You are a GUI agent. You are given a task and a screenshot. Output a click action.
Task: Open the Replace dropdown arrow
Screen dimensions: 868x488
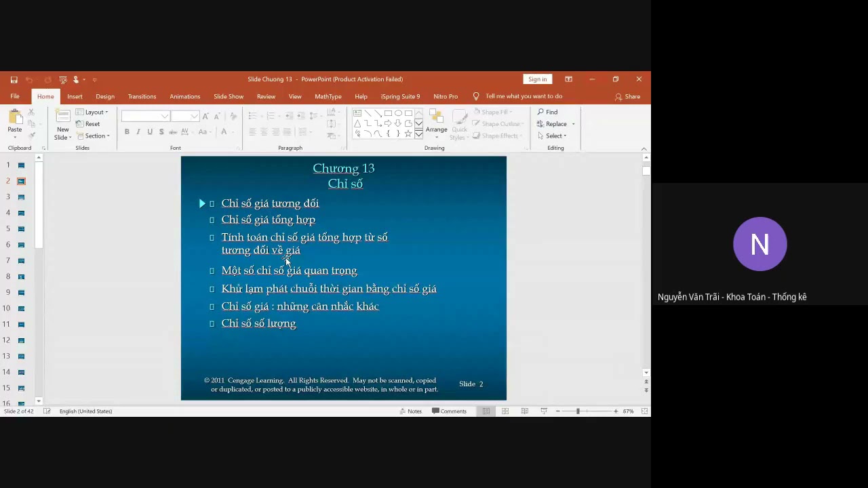573,124
